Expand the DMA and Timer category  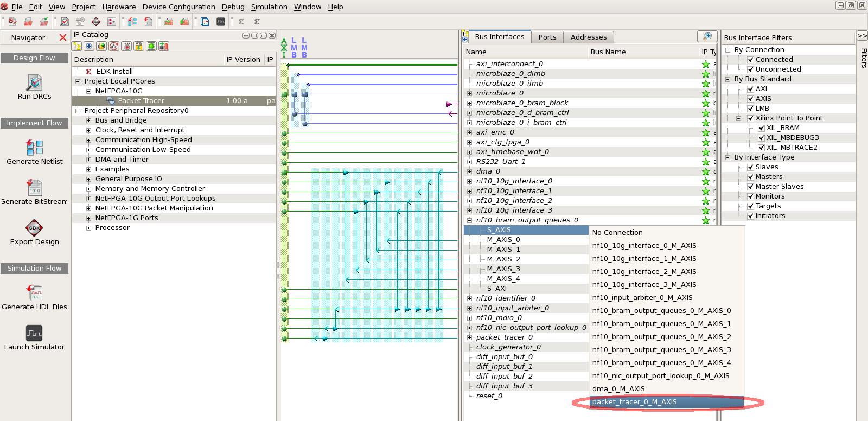pyautogui.click(x=89, y=160)
